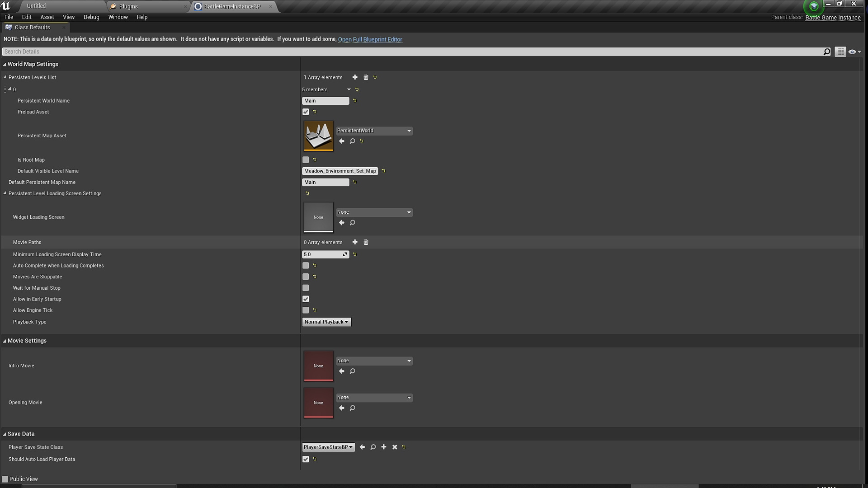Open the Window menu
Image resolution: width=868 pixels, height=488 pixels.
click(x=118, y=17)
